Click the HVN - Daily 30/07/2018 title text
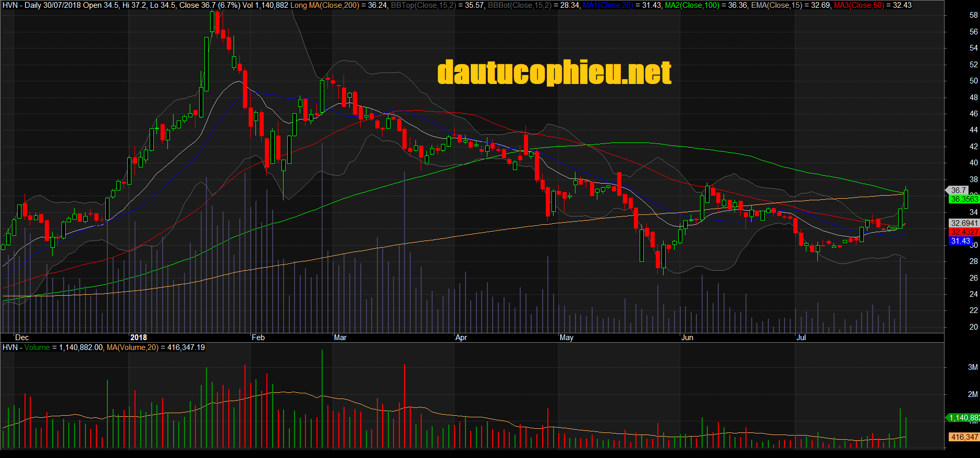980x458 pixels. [42, 5]
